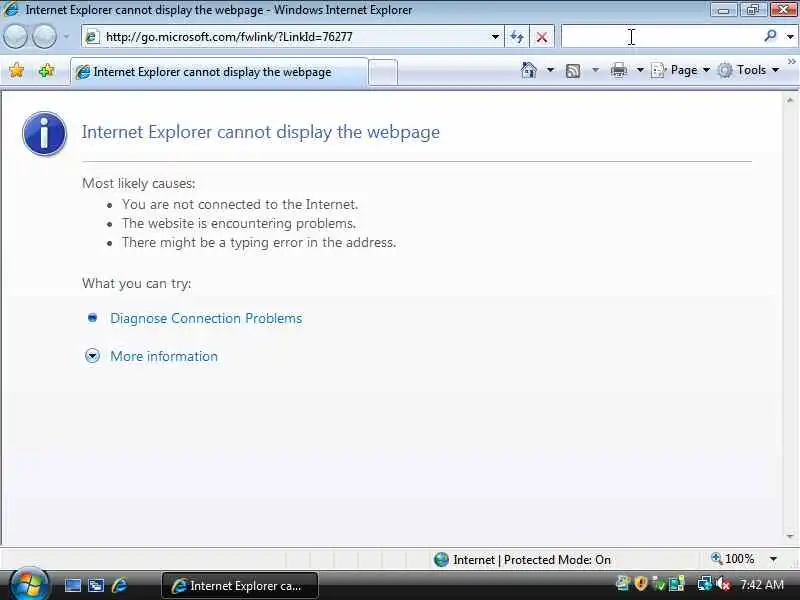Click the IE logo in the title bar
The height and width of the screenshot is (600, 800).
click(10, 9)
